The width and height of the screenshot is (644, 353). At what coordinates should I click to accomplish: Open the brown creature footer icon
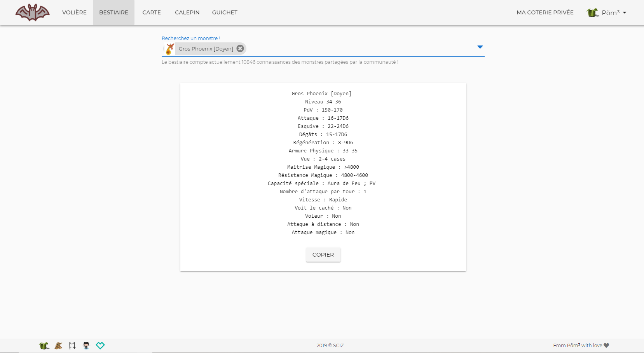pos(58,345)
